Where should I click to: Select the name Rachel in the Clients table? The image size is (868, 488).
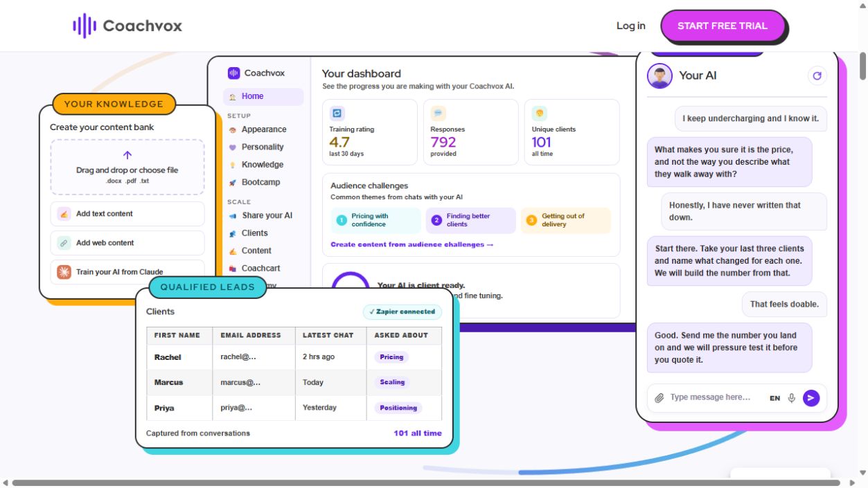click(x=168, y=357)
